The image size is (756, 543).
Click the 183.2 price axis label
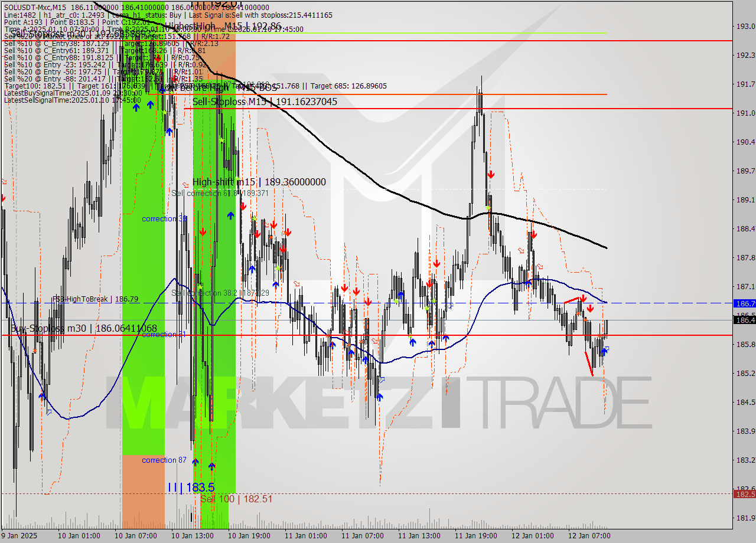pos(745,460)
